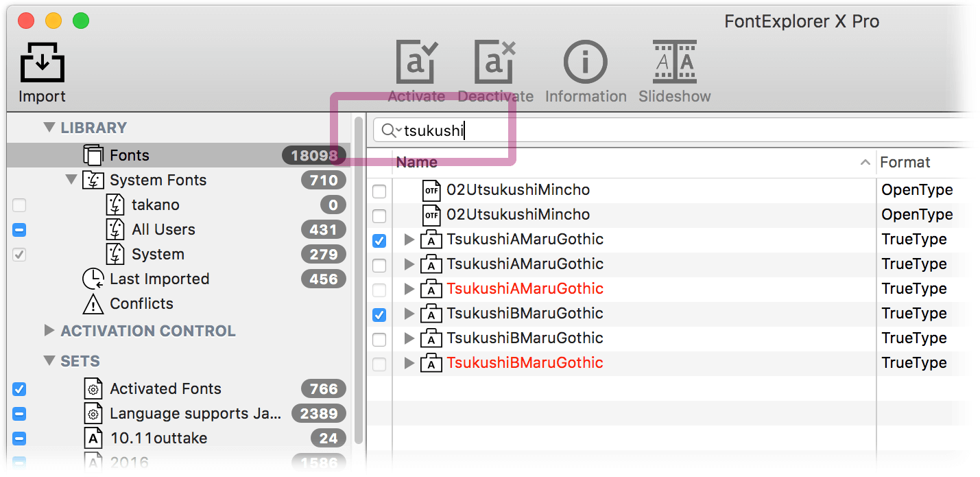Click the 456 Last Imported count
This screenshot has height=477, width=980.
pos(324,279)
